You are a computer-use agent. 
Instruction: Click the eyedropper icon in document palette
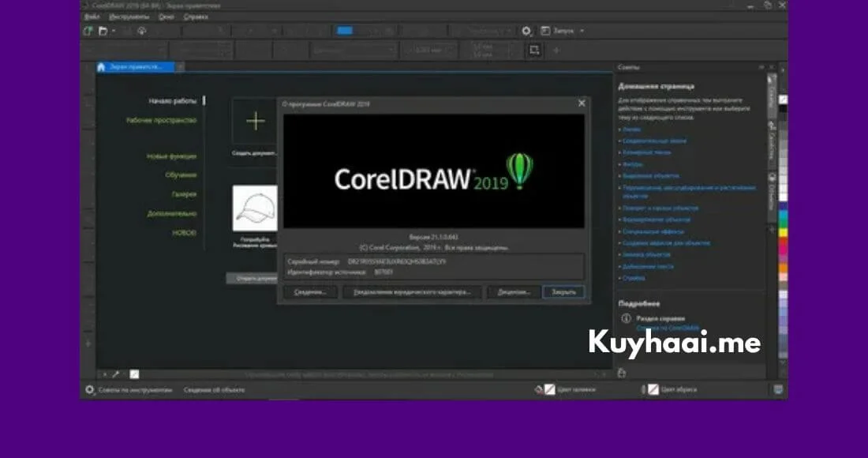(x=116, y=374)
